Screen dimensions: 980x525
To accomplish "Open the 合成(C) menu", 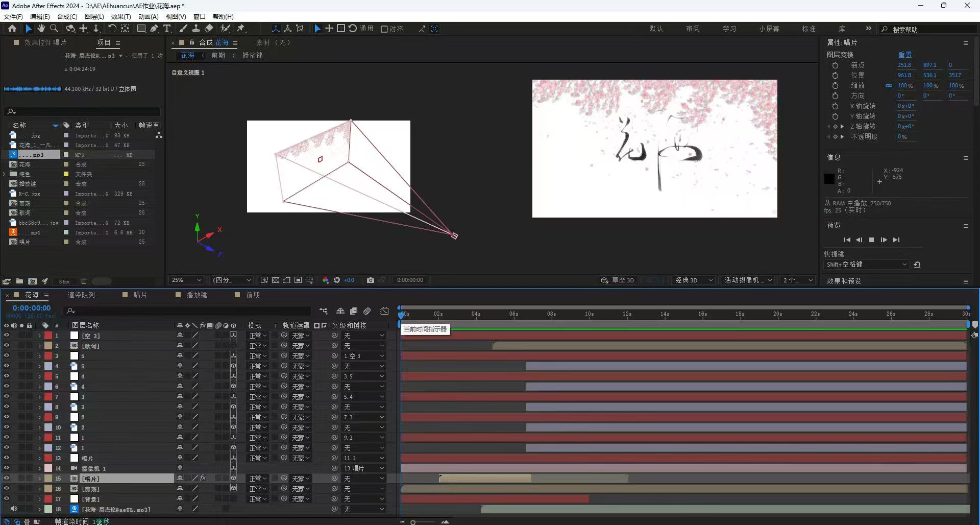I will (x=67, y=17).
